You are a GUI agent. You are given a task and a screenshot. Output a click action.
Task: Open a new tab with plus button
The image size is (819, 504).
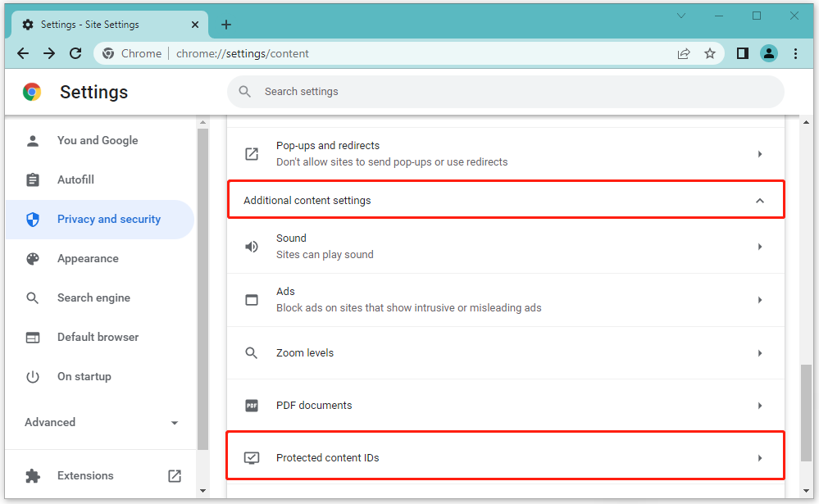coord(226,25)
